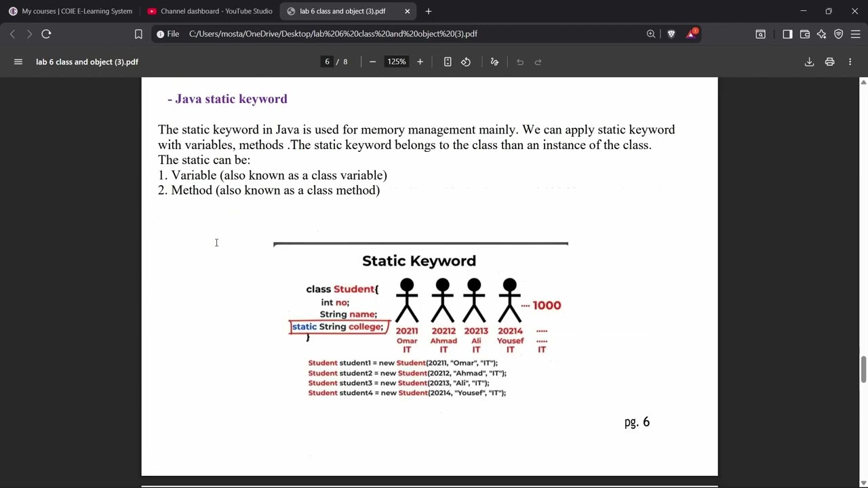Click the PDF title 'lab 6 class and object (3).pdf'
Screen dimensions: 868x488
(x=87, y=62)
